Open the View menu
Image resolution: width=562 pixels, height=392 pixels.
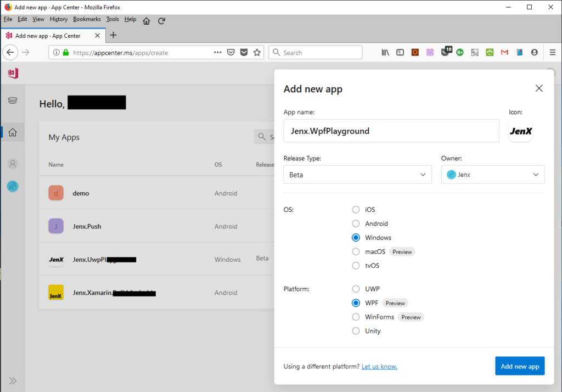click(x=38, y=19)
